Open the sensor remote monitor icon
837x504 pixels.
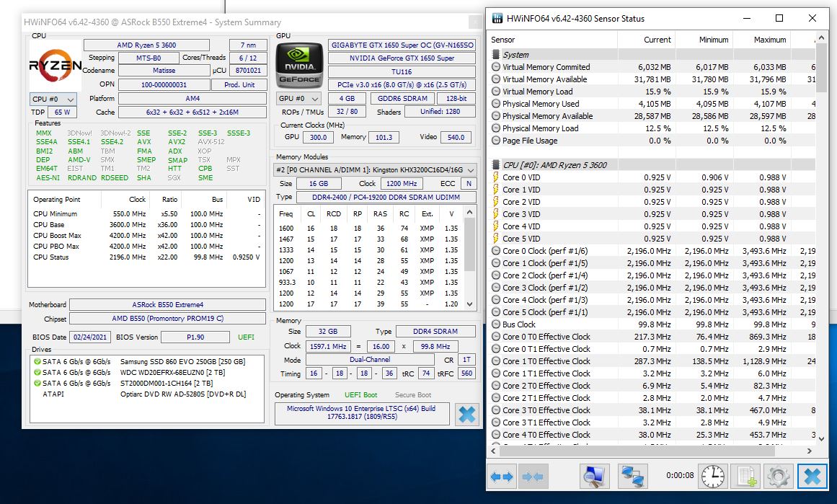[594, 476]
